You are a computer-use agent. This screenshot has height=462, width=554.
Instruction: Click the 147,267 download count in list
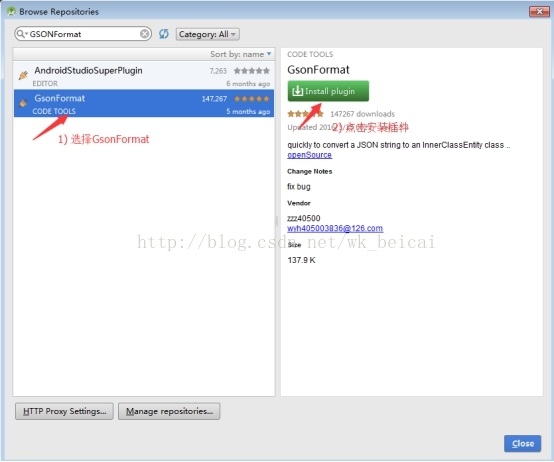(214, 99)
